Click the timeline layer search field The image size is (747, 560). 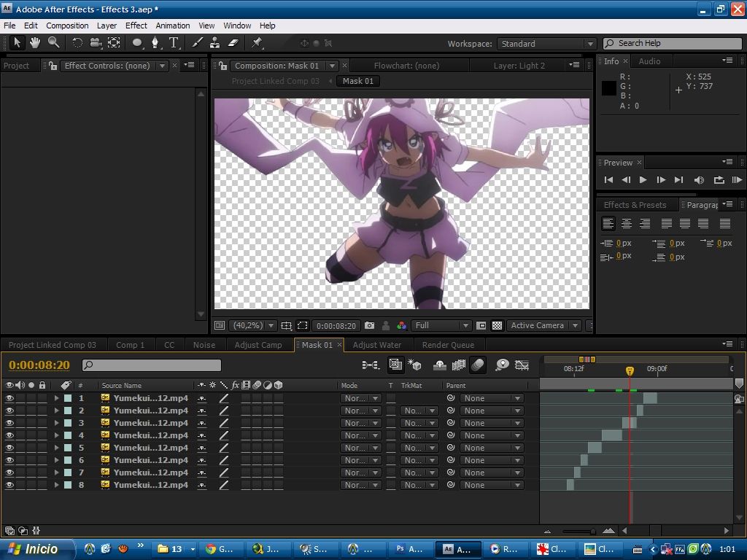pyautogui.click(x=152, y=365)
